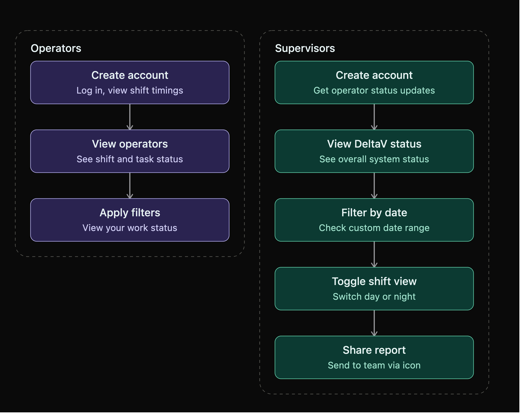Select the View DeltaV status title
The image size is (527, 420).
pyautogui.click(x=374, y=144)
